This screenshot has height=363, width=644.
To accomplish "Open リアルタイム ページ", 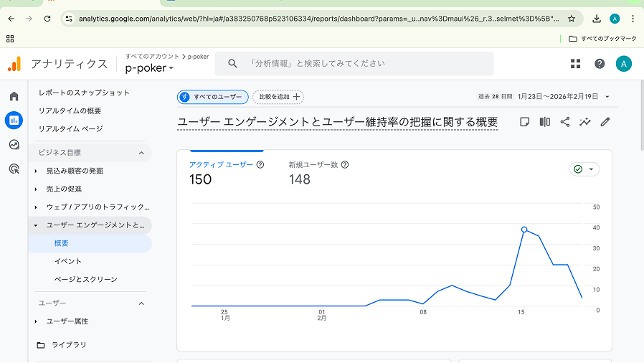I will pyautogui.click(x=71, y=129).
